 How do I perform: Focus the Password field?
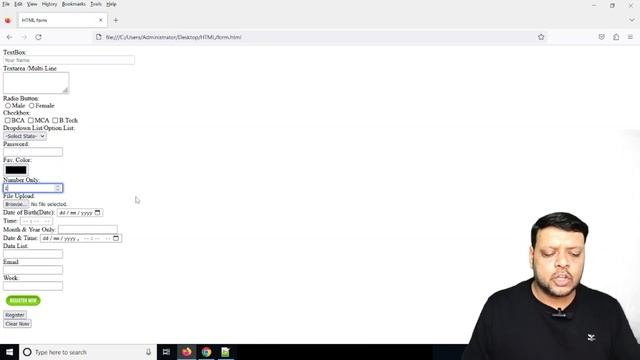coord(33,152)
